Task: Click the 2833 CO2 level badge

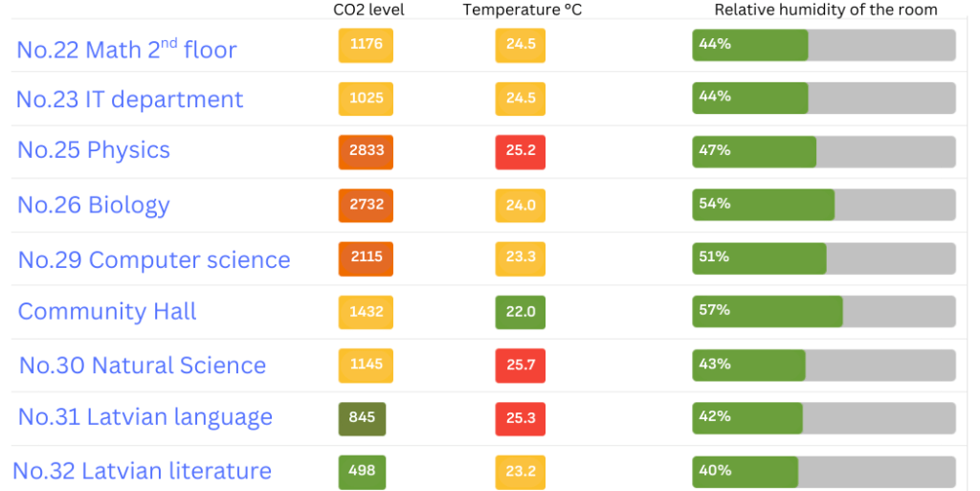Action: [366, 151]
